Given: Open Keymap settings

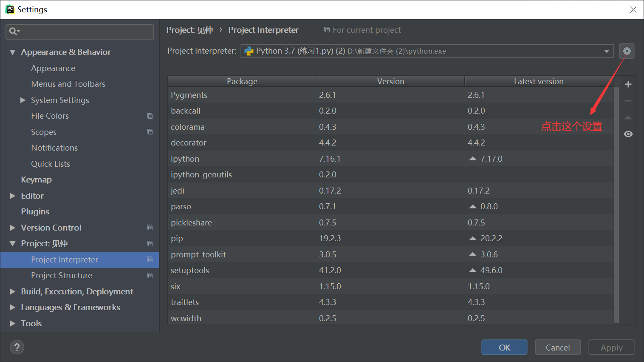Looking at the screenshot, I should (37, 180).
